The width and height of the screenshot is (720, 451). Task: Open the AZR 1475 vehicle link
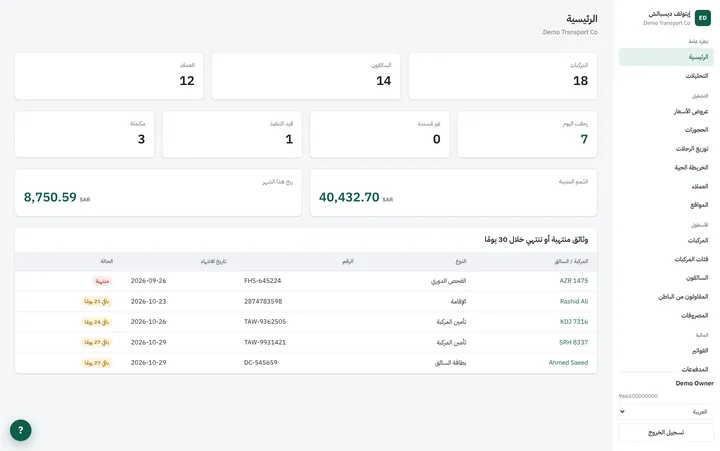tap(574, 281)
